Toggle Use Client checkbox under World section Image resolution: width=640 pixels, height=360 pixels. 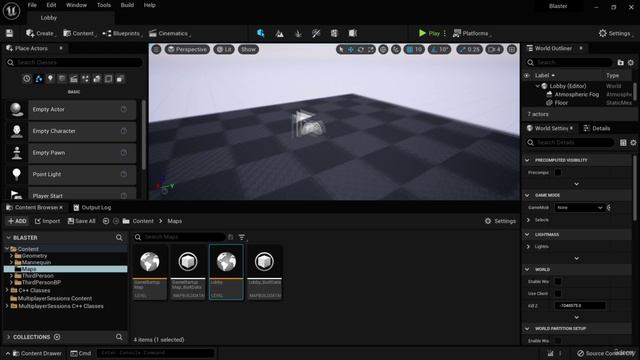pos(558,293)
